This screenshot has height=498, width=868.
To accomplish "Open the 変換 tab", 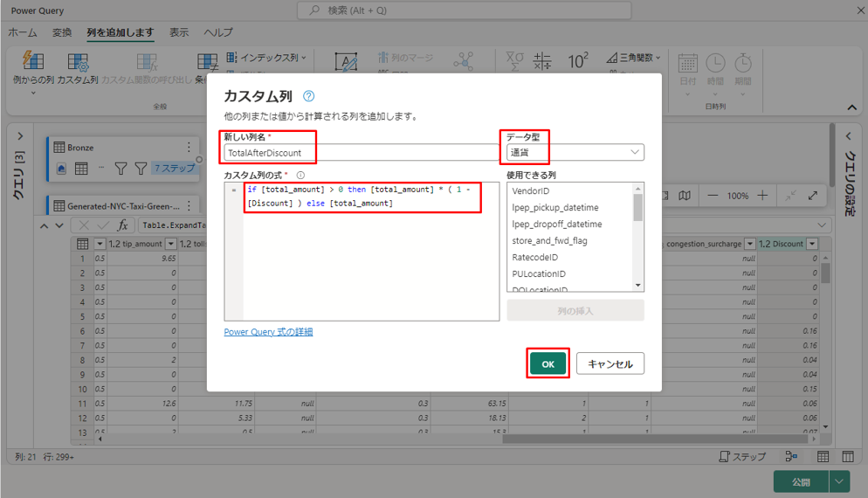I will 62,32.
